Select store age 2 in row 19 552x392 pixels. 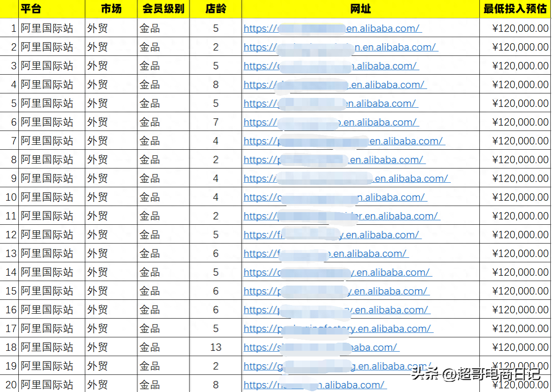pyautogui.click(x=215, y=366)
